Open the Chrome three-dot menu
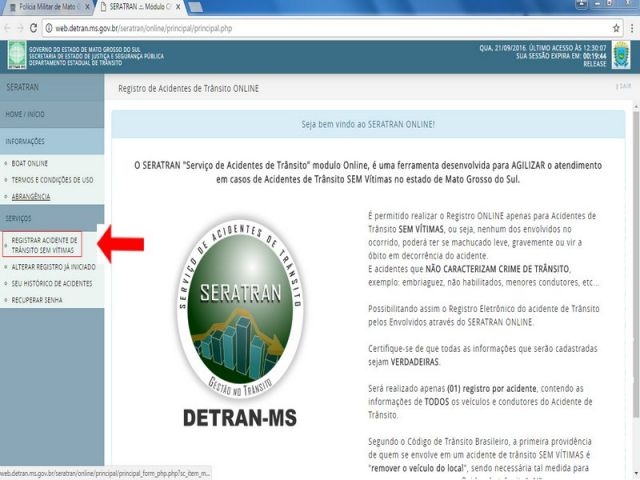The width and height of the screenshot is (640, 480). point(632,28)
